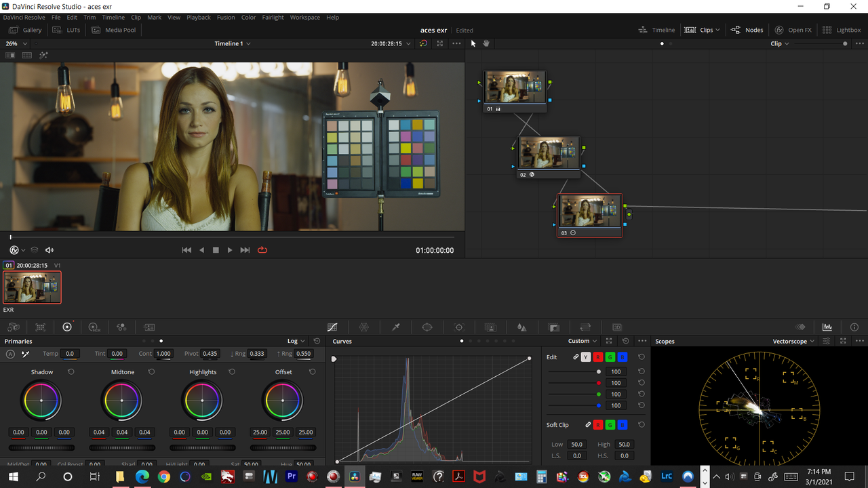Open the Qualifier eyedropper palette
The width and height of the screenshot is (868, 488).
click(395, 327)
